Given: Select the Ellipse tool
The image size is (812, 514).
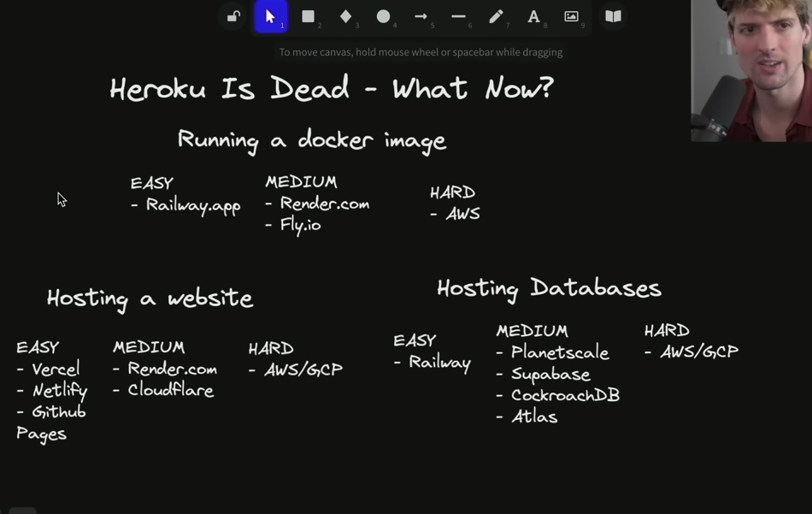Looking at the screenshot, I should tap(383, 16).
